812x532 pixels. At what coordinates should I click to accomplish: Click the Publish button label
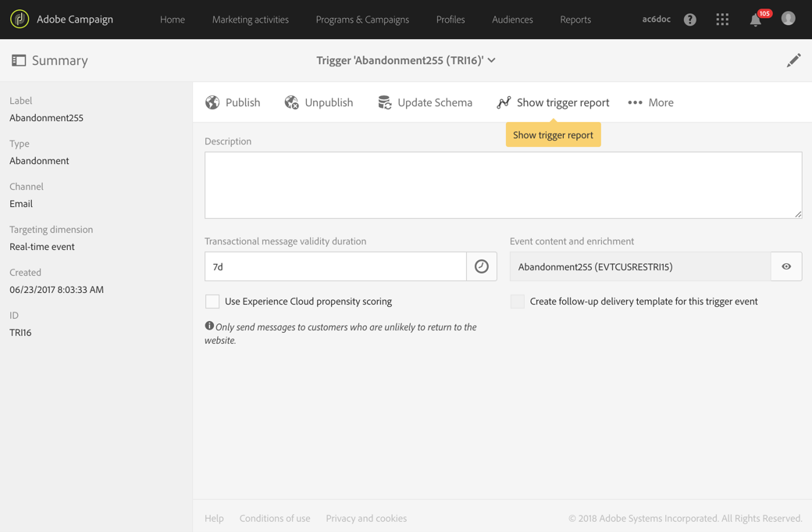[x=243, y=102]
